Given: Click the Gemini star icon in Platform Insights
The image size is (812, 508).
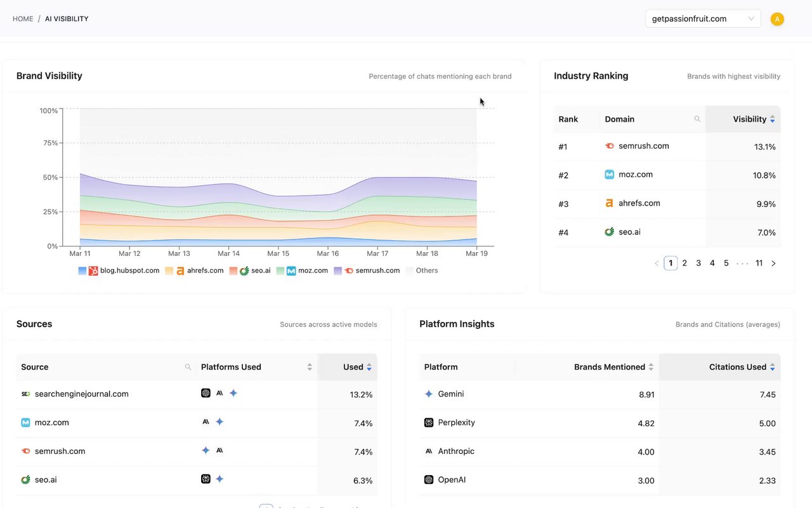Looking at the screenshot, I should coord(429,394).
